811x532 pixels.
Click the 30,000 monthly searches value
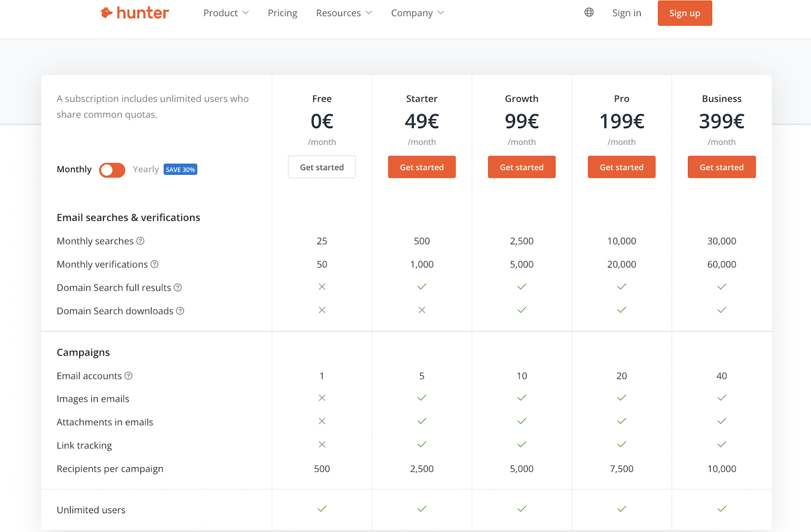[722, 241]
